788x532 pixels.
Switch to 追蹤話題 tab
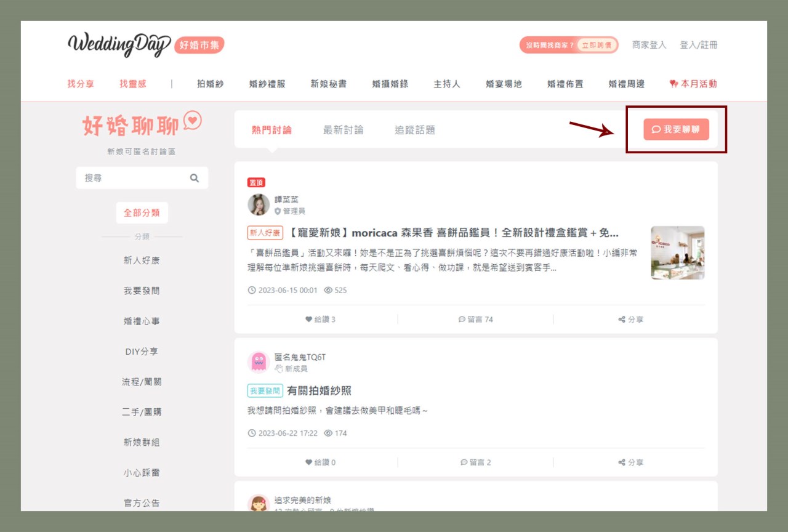[414, 130]
